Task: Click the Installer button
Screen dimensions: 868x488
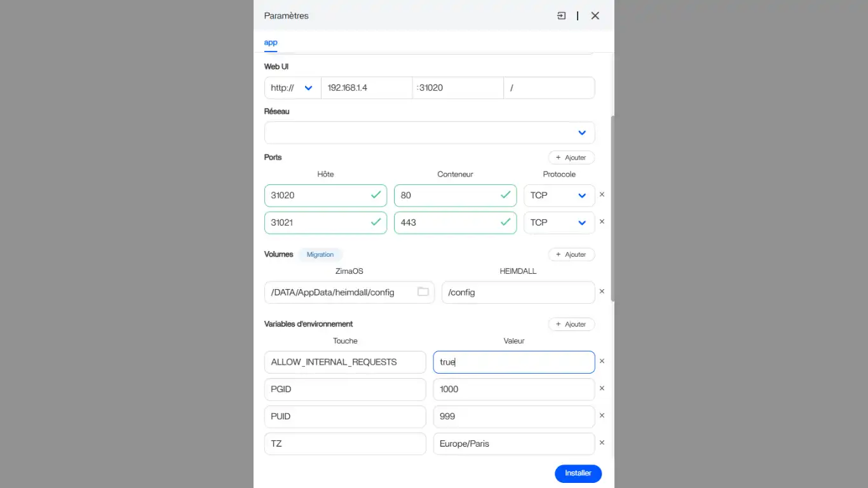Action: coord(578,473)
